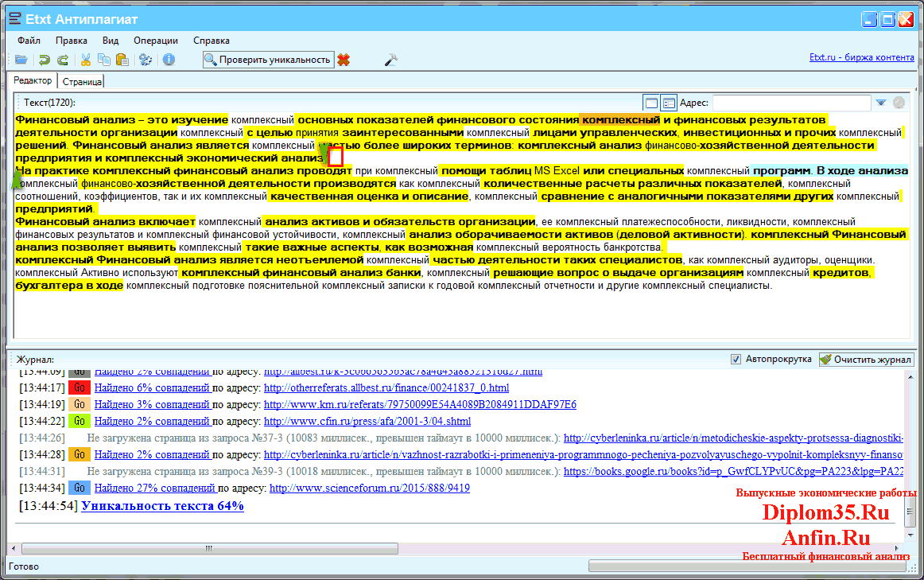
Task: Open the Операции menu
Action: (156, 41)
